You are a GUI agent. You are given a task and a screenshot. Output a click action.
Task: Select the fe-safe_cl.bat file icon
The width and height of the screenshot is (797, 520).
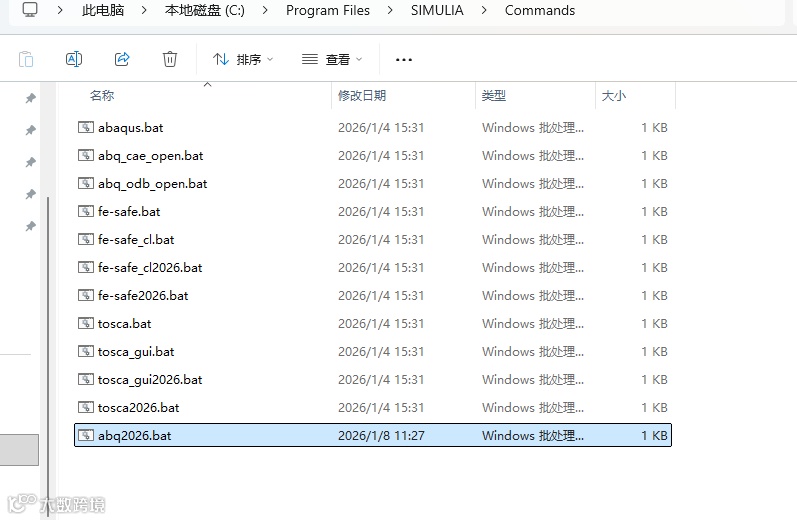(x=85, y=239)
